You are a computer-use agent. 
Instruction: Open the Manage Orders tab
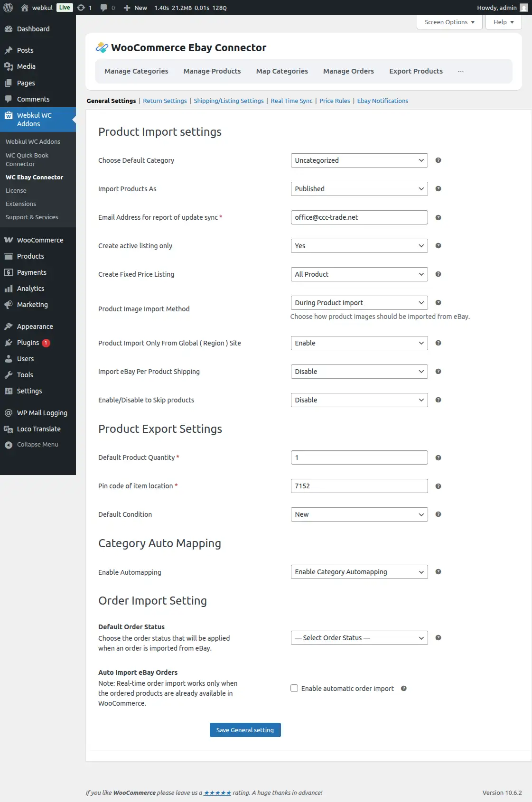click(348, 71)
